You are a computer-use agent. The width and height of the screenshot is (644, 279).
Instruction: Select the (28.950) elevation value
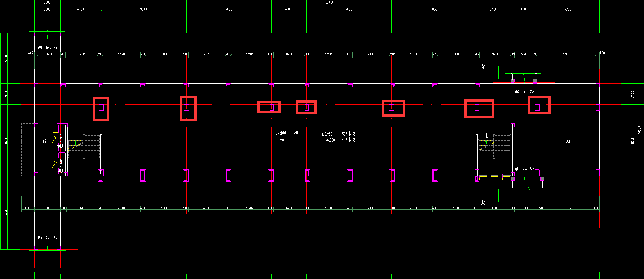328,134
